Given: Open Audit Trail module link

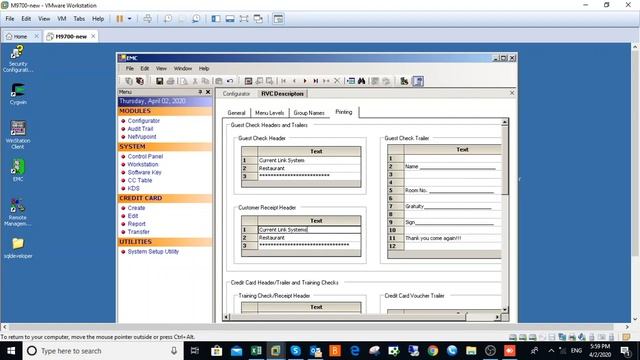Looking at the screenshot, I should (x=140, y=129).
